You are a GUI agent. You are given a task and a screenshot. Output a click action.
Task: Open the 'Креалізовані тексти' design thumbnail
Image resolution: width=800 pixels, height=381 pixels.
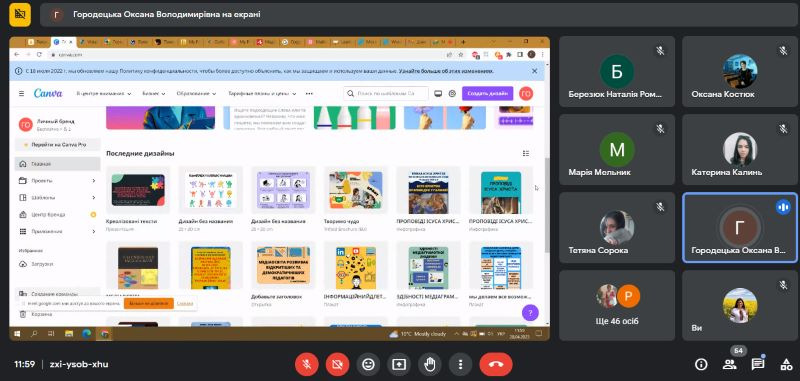click(x=138, y=190)
